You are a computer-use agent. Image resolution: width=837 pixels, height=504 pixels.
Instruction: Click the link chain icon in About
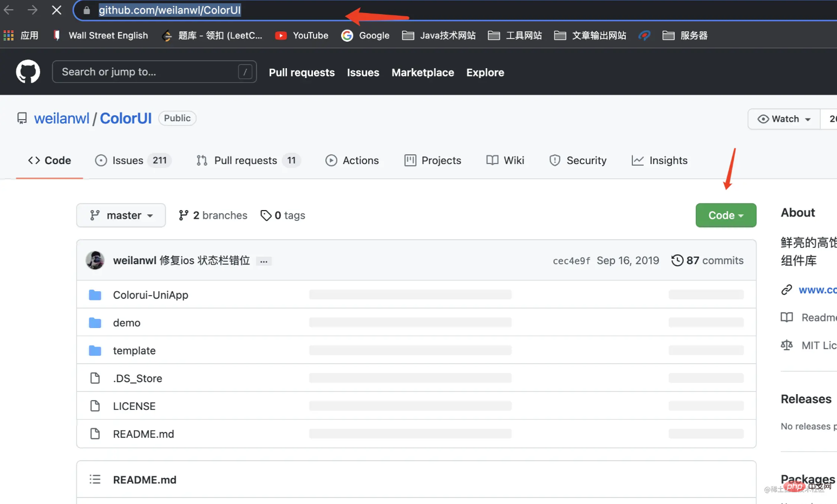click(787, 290)
